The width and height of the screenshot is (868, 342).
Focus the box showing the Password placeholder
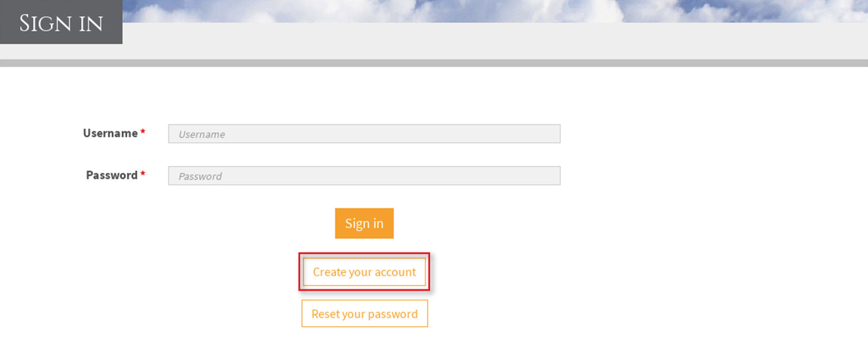[364, 176]
